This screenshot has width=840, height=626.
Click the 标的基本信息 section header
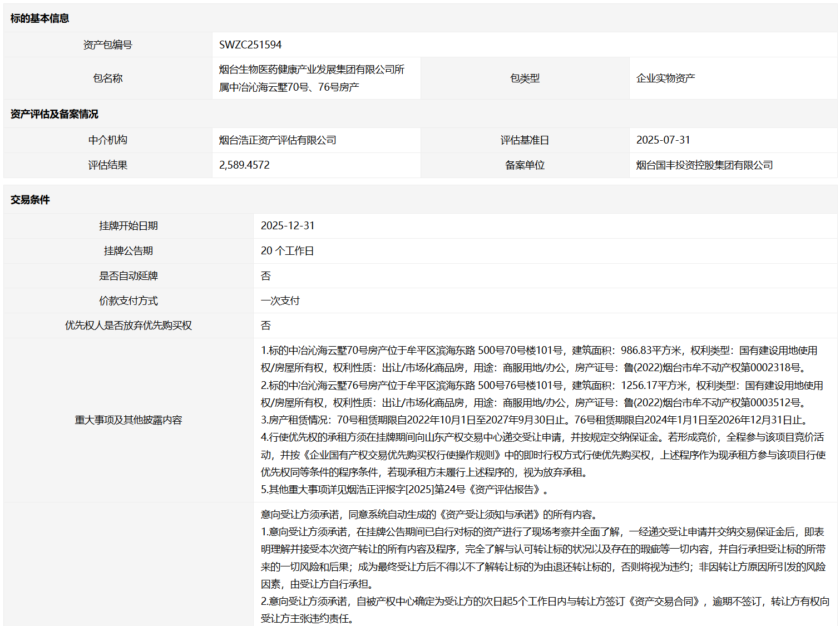click(39, 18)
